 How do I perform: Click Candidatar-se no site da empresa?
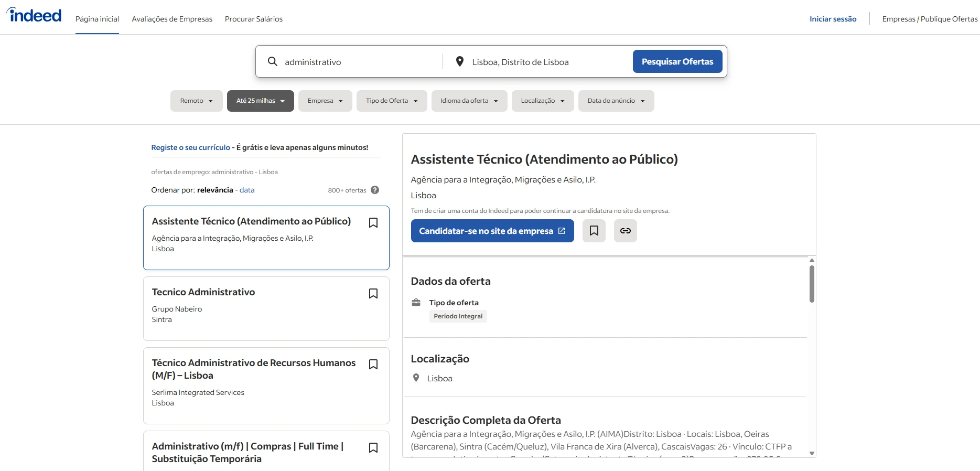[x=492, y=231]
